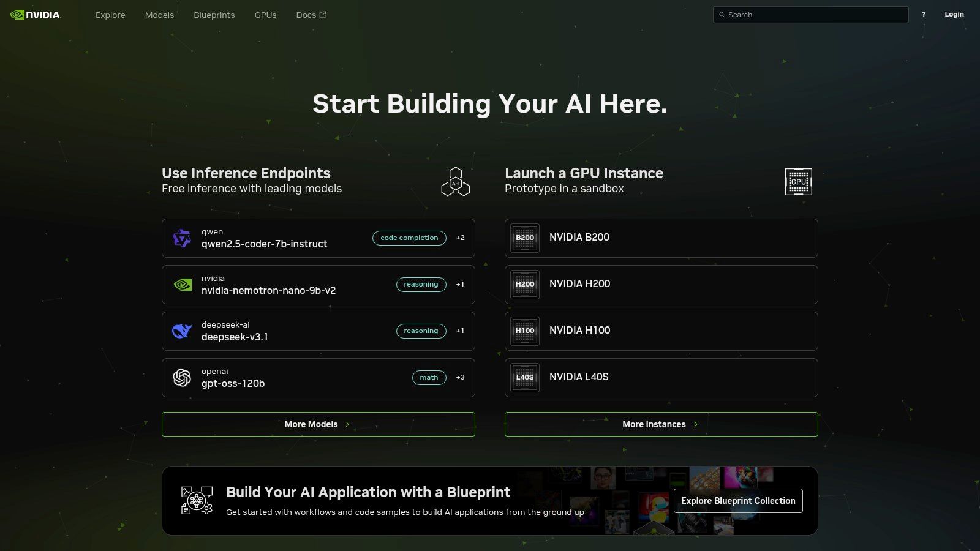Open More Models
This screenshot has height=551, width=980.
(318, 424)
